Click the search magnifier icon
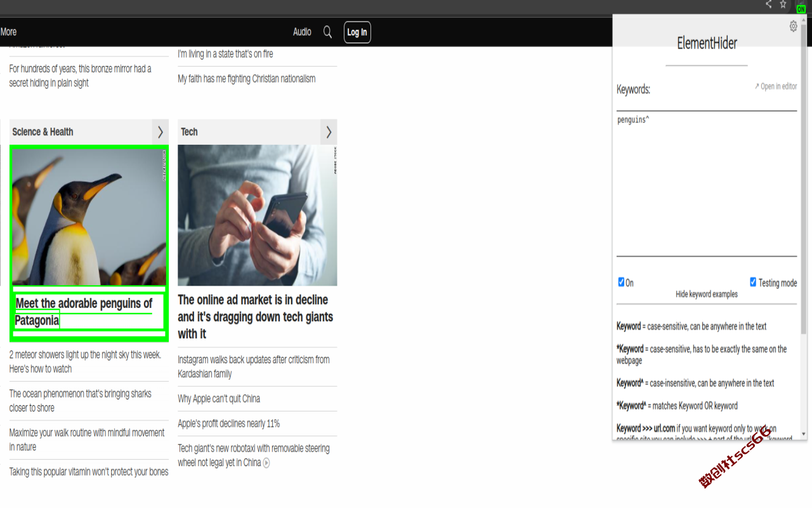The height and width of the screenshot is (508, 812). 327,32
